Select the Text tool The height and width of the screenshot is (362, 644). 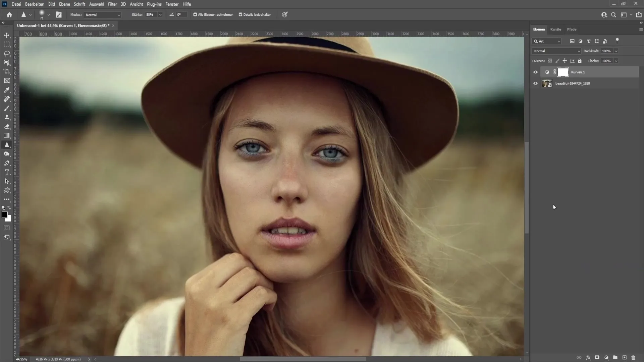pos(7,172)
